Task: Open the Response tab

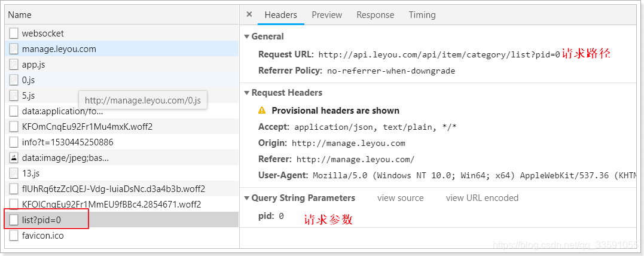Action: (375, 15)
